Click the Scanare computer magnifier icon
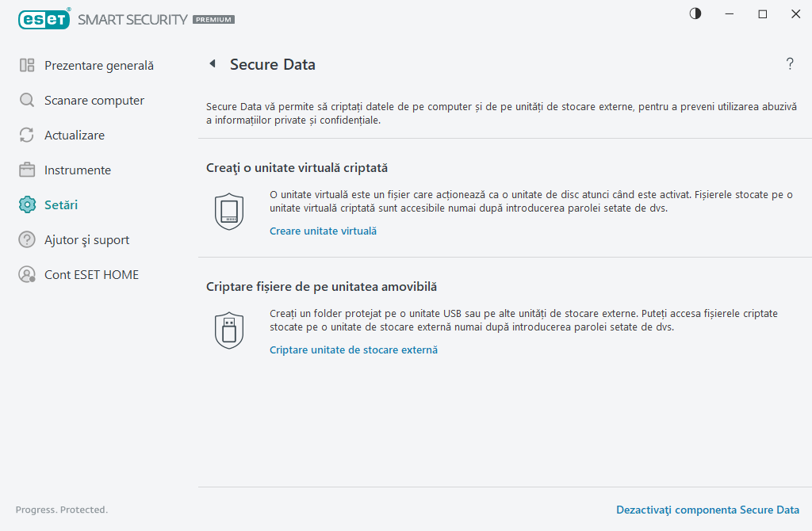 tap(26, 100)
